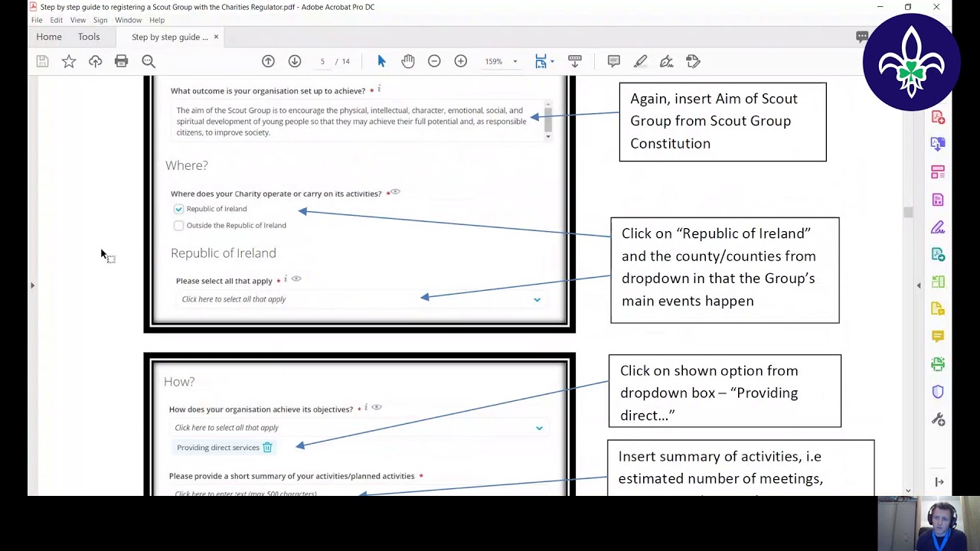Image resolution: width=980 pixels, height=551 pixels.
Task: Open the File menu
Action: 37,20
